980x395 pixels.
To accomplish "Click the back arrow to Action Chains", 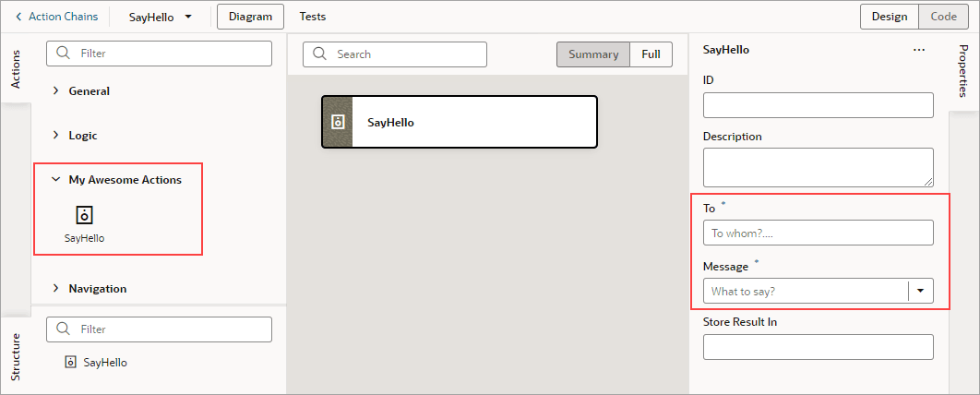I will point(18,17).
